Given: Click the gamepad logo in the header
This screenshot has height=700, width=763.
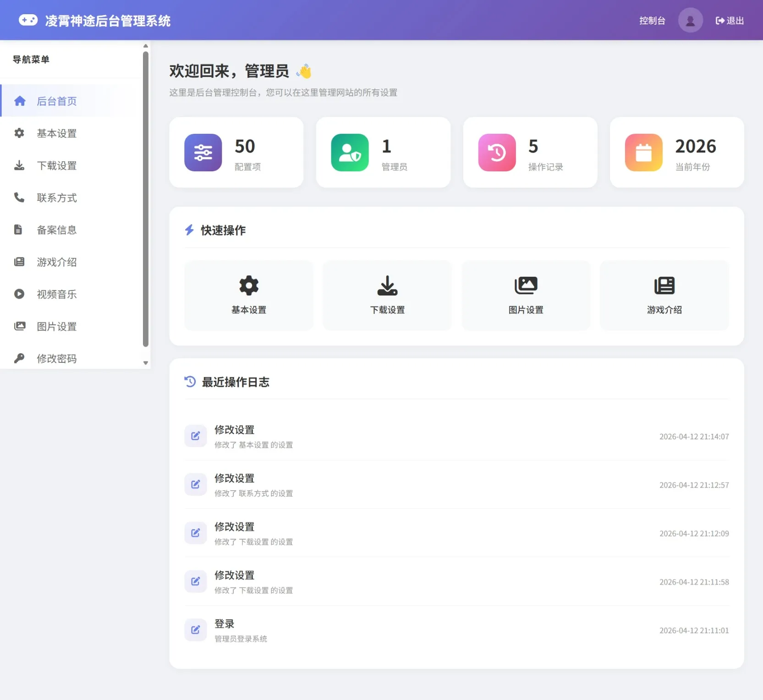Looking at the screenshot, I should [28, 20].
